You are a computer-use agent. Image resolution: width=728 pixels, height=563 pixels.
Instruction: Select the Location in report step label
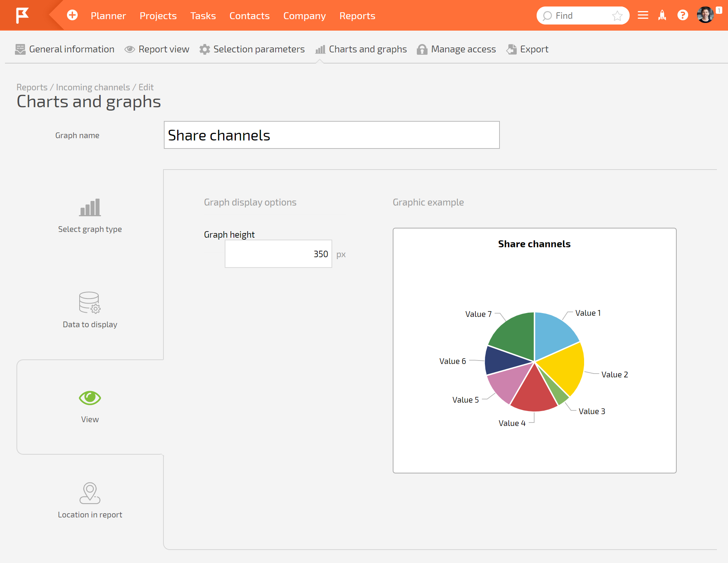(x=90, y=515)
